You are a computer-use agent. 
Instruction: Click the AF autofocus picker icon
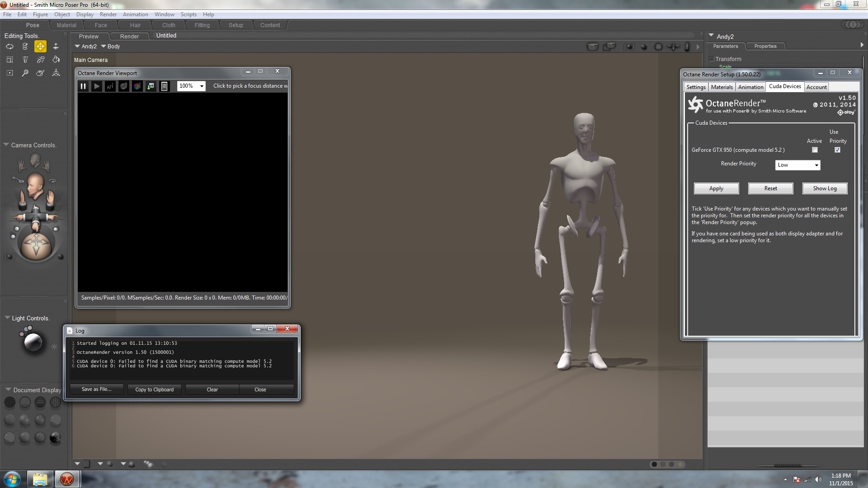[x=110, y=86]
